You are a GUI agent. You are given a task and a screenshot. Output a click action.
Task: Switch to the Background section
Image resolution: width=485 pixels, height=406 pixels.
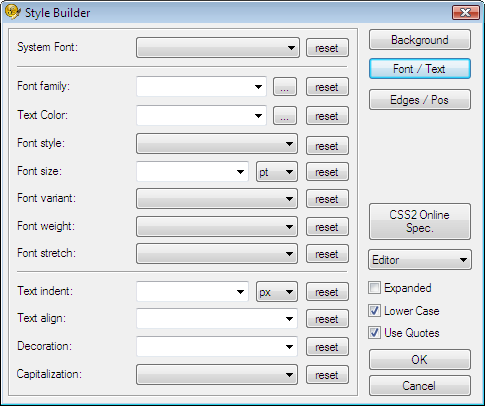(x=420, y=40)
